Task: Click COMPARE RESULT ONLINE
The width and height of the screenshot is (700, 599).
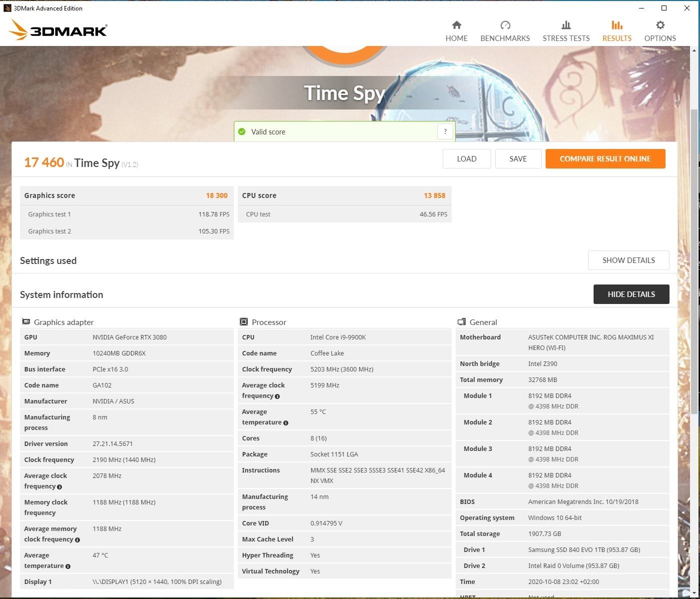Action: [x=605, y=159]
